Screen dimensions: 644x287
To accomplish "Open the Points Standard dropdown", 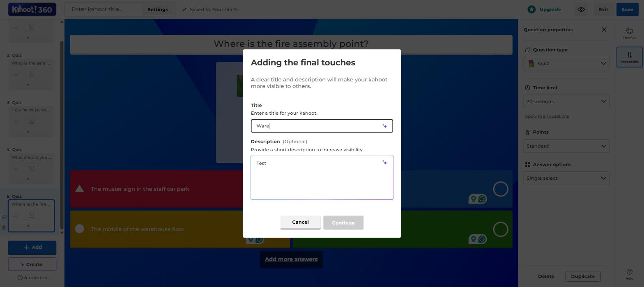I will [566, 146].
